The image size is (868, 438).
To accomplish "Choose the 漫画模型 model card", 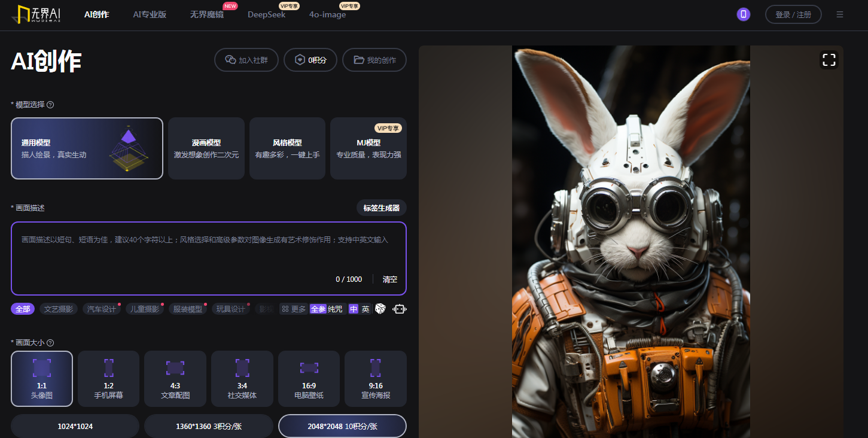I will (x=206, y=148).
